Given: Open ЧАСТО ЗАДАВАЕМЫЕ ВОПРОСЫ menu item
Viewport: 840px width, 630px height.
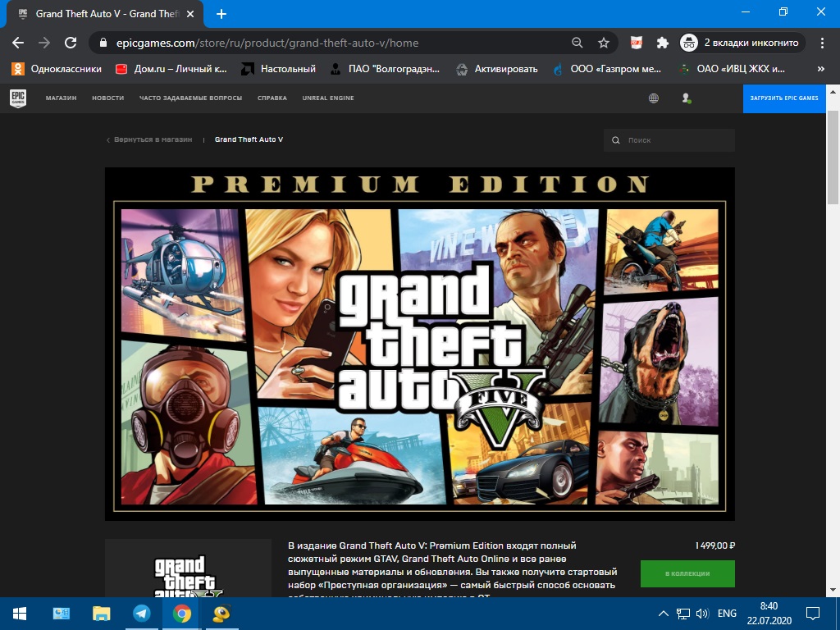Looking at the screenshot, I should [x=190, y=98].
